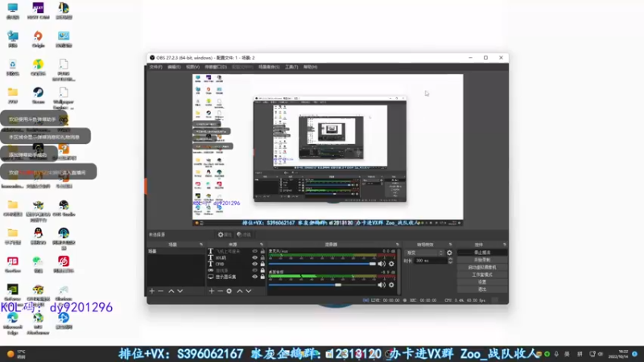Mute the 麦克风/Aux speaker icon
This screenshot has height=362, width=644.
382,264
